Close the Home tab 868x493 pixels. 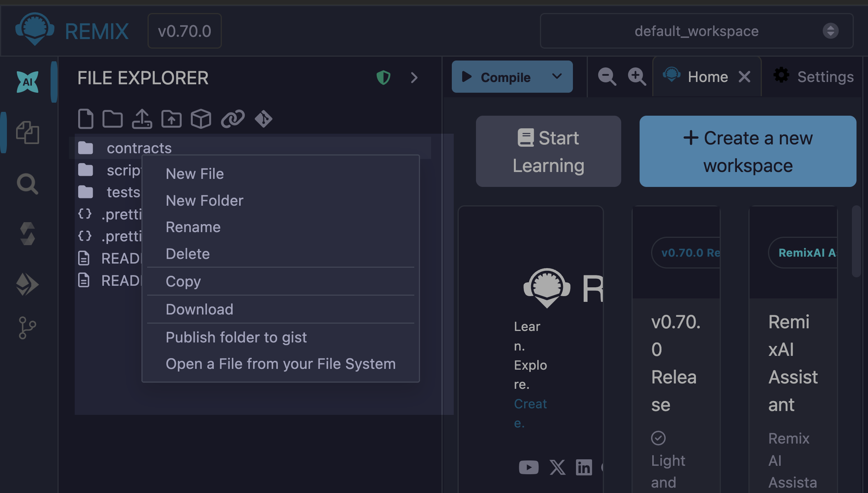click(744, 77)
